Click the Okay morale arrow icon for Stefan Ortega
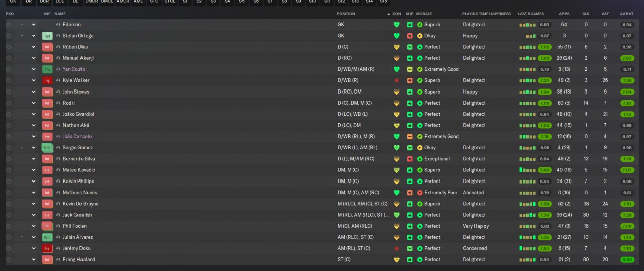This screenshot has width=644, height=271. tap(420, 36)
